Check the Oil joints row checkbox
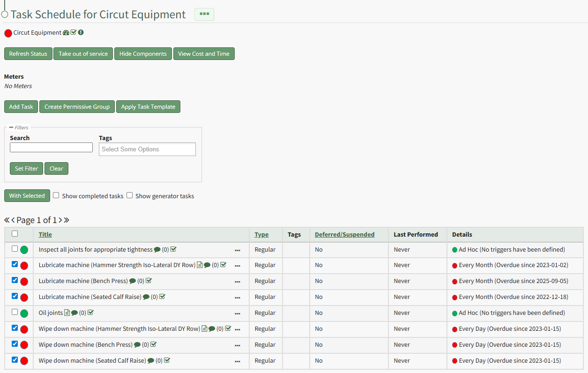 tap(15, 312)
